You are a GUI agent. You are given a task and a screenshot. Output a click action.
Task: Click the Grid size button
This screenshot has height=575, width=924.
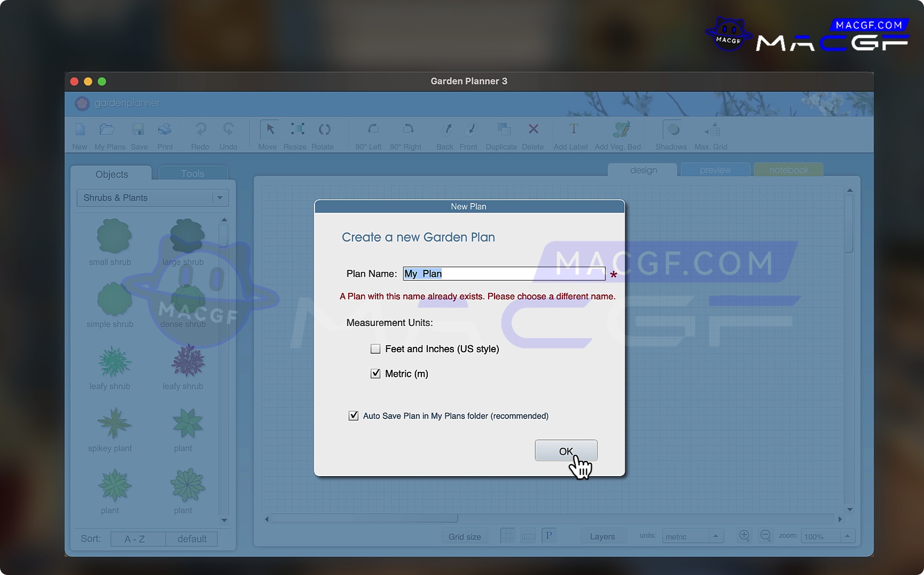pos(464,537)
